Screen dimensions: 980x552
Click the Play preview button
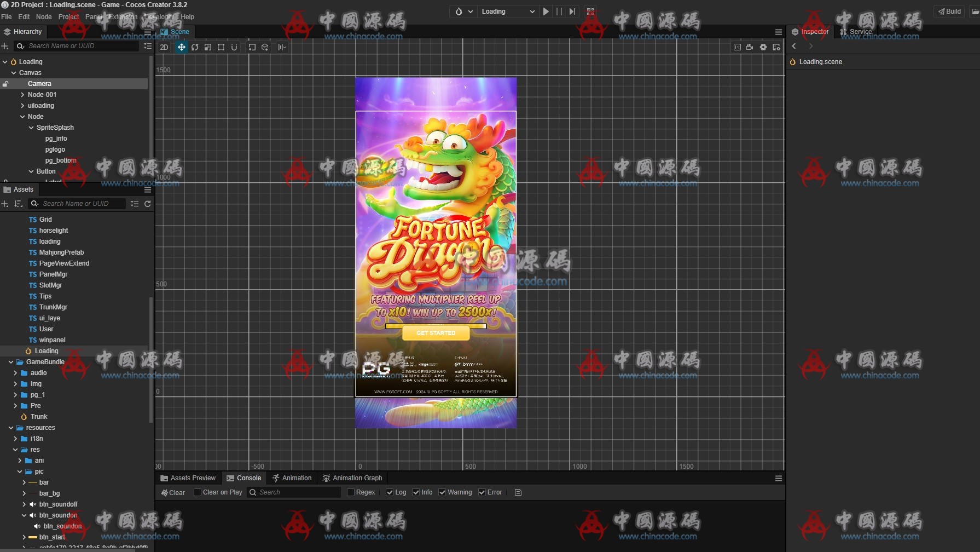point(546,12)
